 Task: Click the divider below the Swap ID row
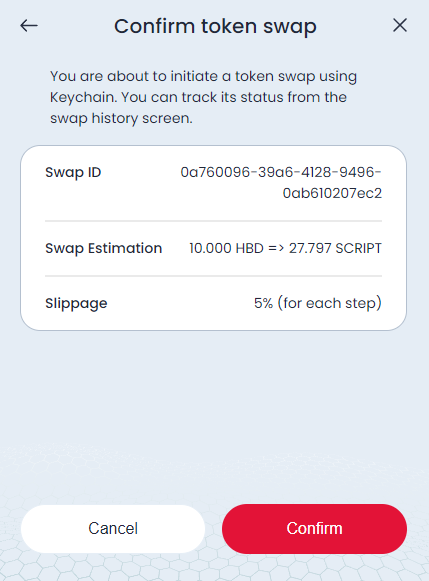[x=213, y=221]
